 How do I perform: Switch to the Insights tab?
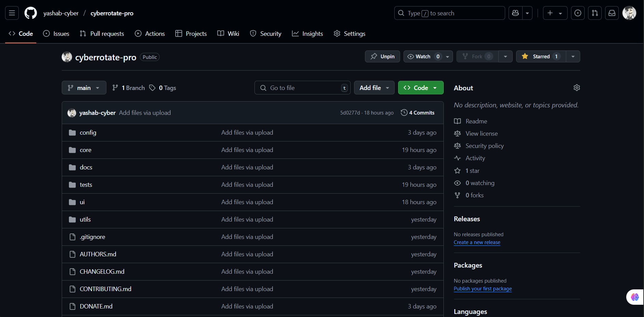pyautogui.click(x=307, y=34)
